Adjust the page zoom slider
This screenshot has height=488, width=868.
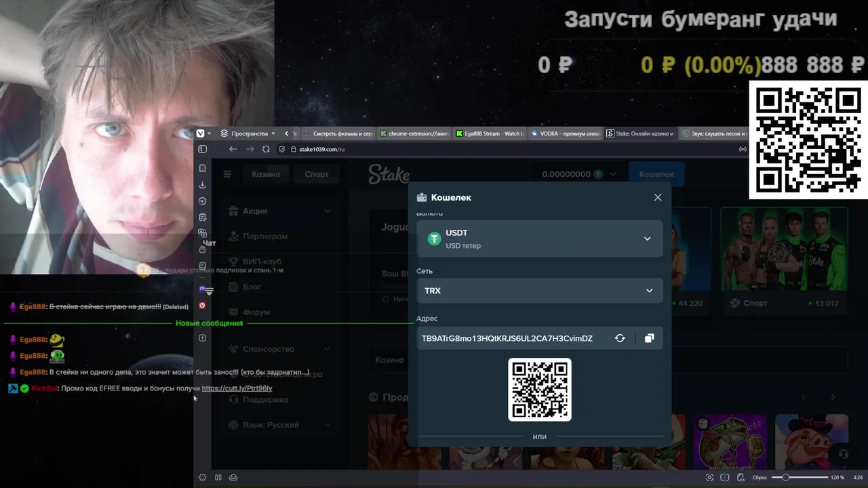click(800, 477)
